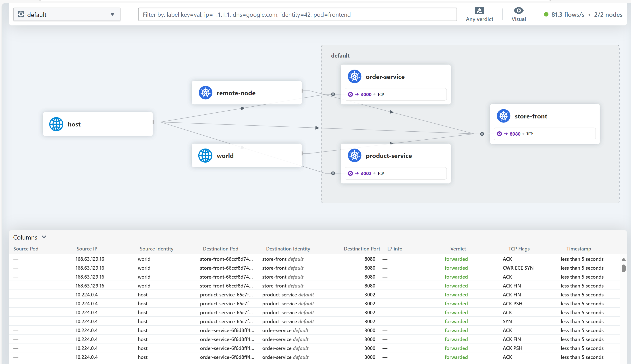
Task: Click the host globe icon
Action: pos(56,124)
